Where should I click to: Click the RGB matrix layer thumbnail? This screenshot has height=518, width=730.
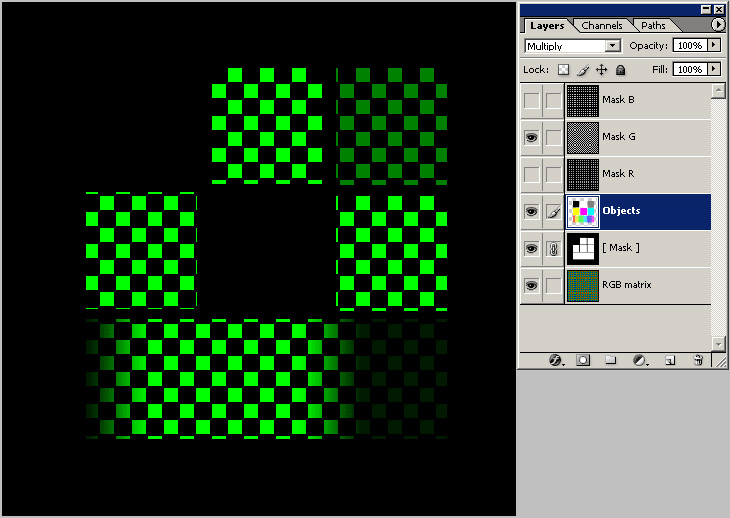pyautogui.click(x=583, y=286)
